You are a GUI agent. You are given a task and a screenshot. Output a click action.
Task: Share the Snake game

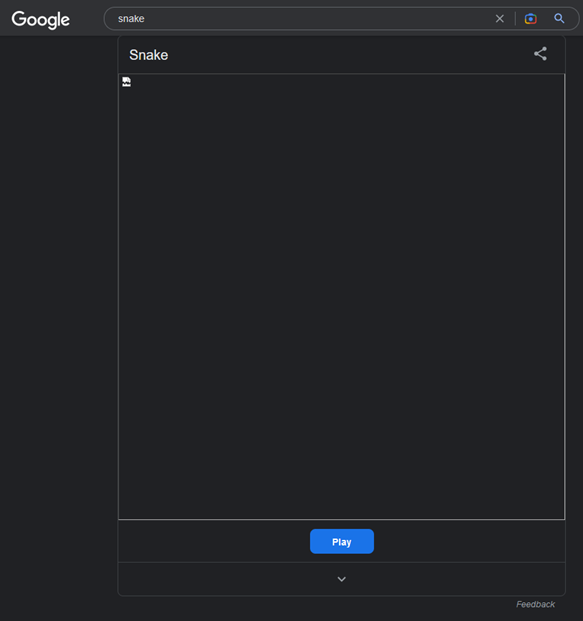coord(540,54)
